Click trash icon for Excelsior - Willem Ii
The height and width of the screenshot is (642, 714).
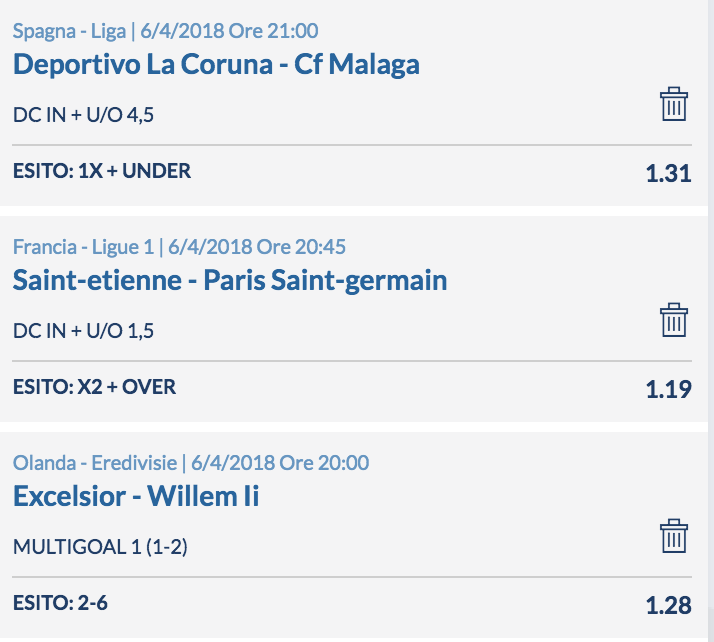[x=674, y=535]
